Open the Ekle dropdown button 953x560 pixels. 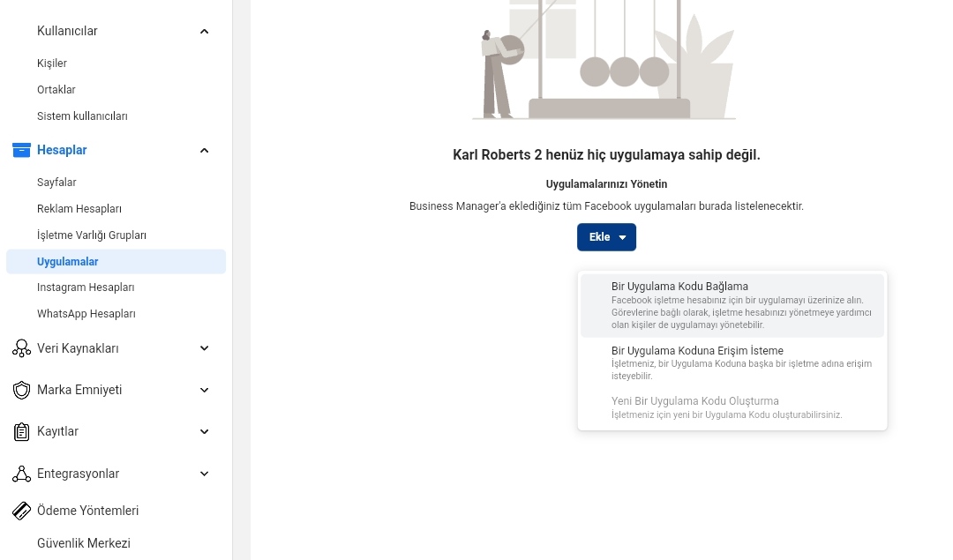pyautogui.click(x=606, y=237)
